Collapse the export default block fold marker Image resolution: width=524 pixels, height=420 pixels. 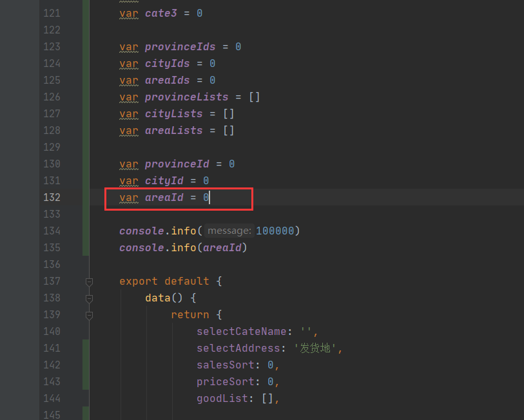coord(89,282)
